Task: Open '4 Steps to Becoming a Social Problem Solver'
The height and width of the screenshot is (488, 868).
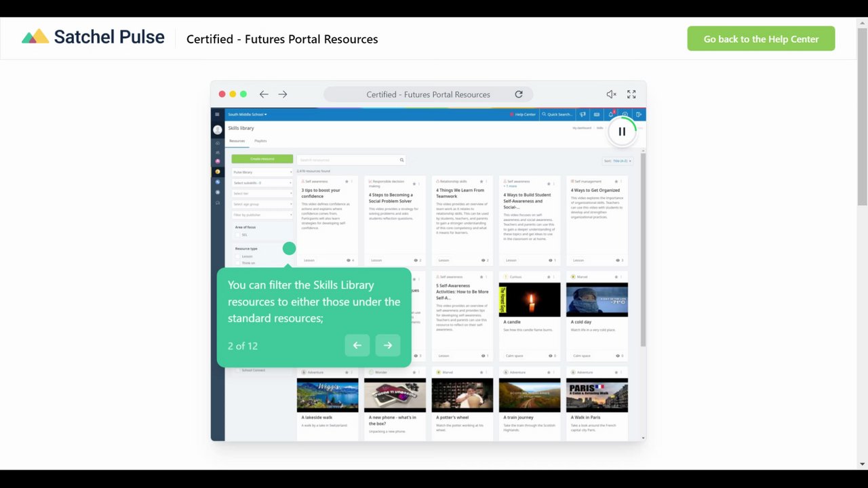Action: pos(391,198)
